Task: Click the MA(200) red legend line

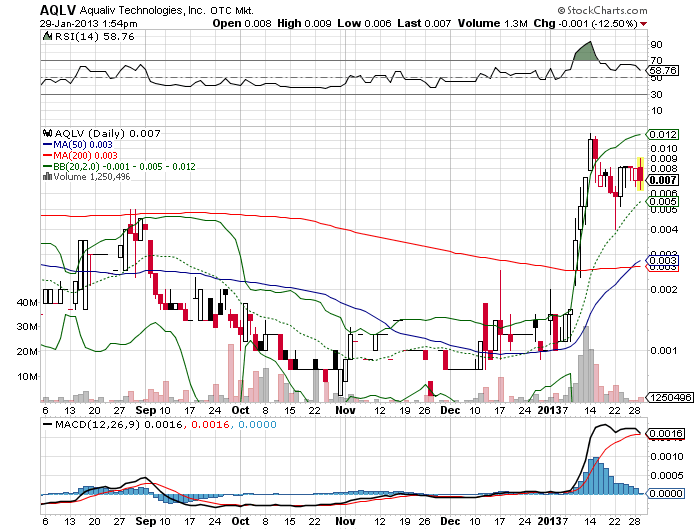Action: click(47, 155)
